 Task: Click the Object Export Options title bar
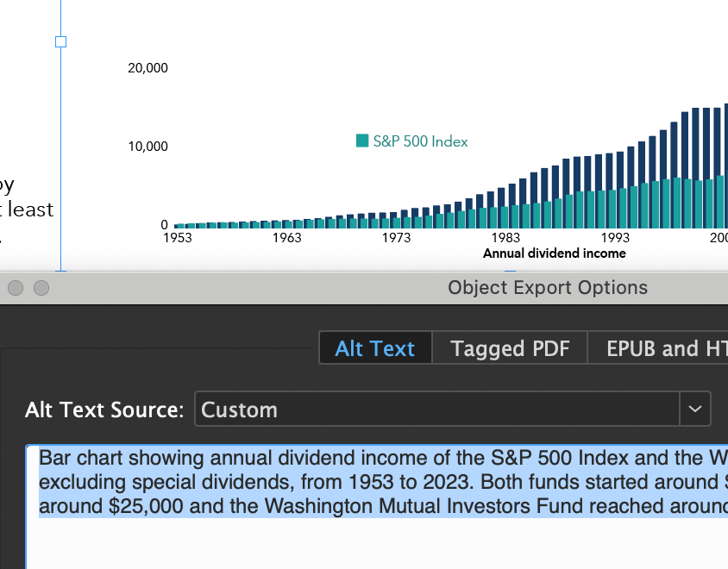(x=547, y=288)
